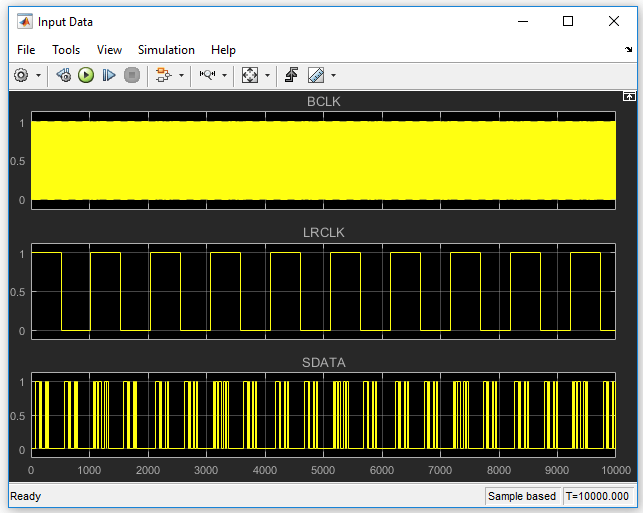643x513 pixels.
Task: Open the File menu
Action: click(26, 50)
